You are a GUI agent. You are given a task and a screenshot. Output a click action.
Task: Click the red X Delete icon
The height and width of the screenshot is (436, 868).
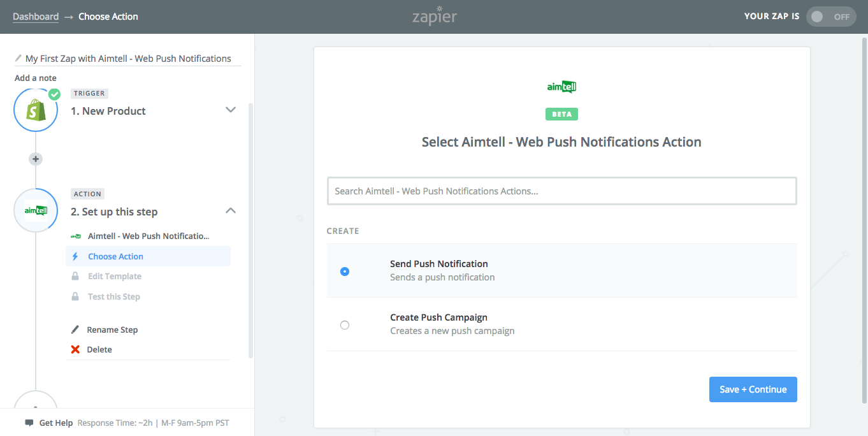tap(75, 349)
